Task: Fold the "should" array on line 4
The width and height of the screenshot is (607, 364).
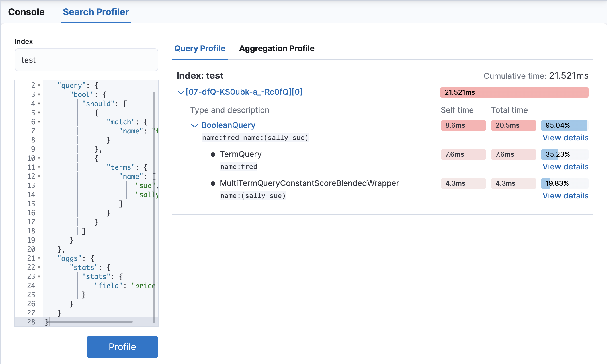Action: tap(39, 104)
